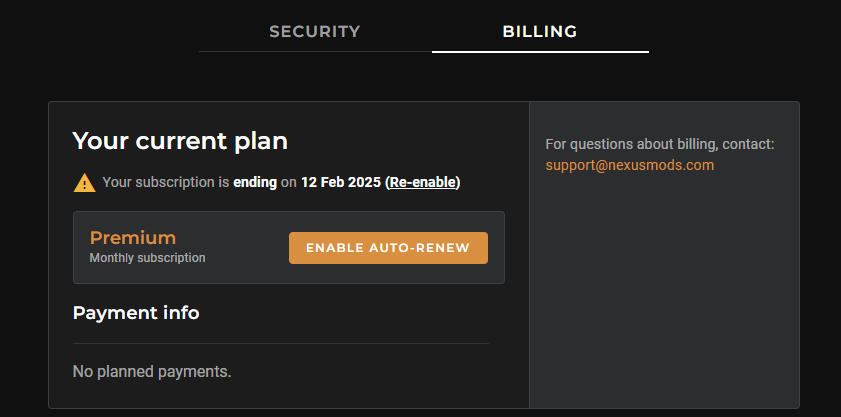
Task: Open the support@nexusmods.com email link
Action: click(x=630, y=165)
